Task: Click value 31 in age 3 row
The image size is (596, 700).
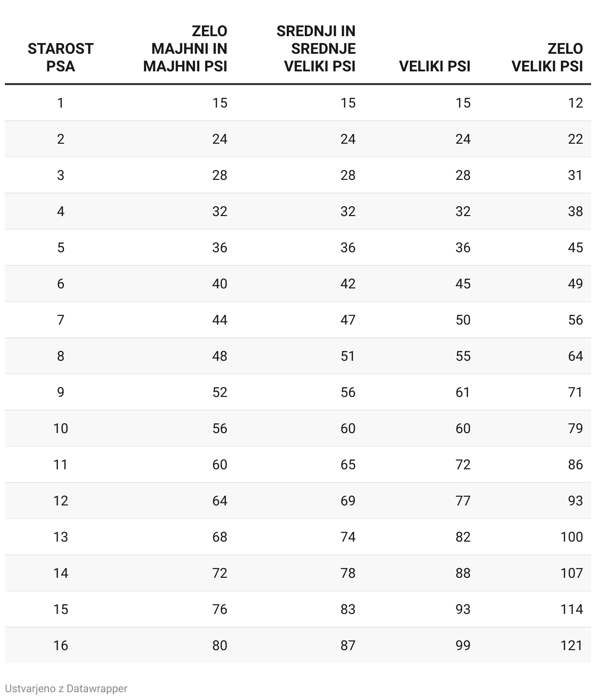Action: click(575, 175)
